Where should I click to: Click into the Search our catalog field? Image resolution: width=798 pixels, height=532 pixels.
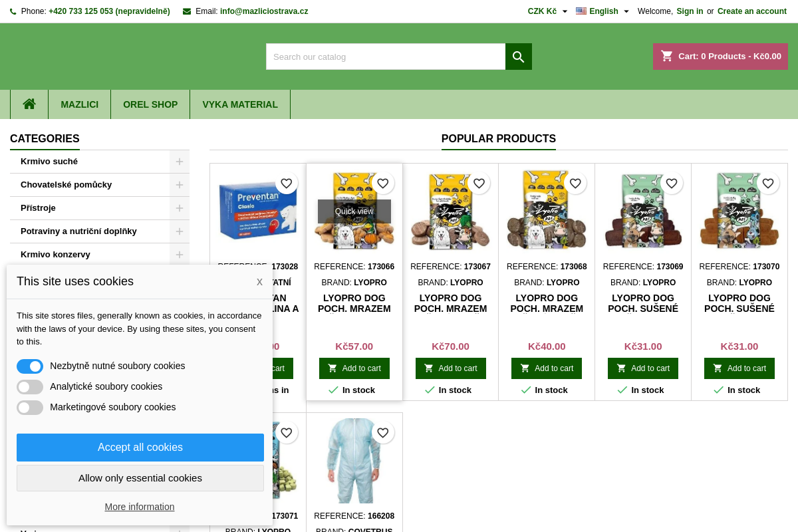tap(386, 57)
